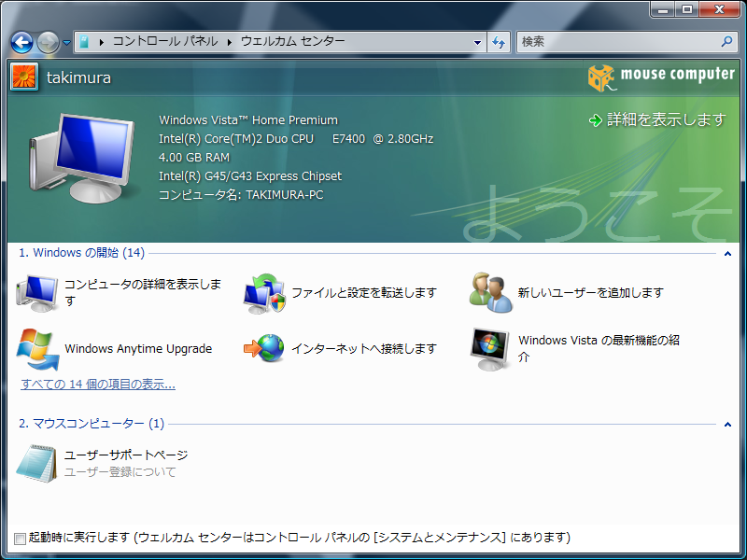Click the ファイルと設定を転送します transfer icon

[265, 293]
